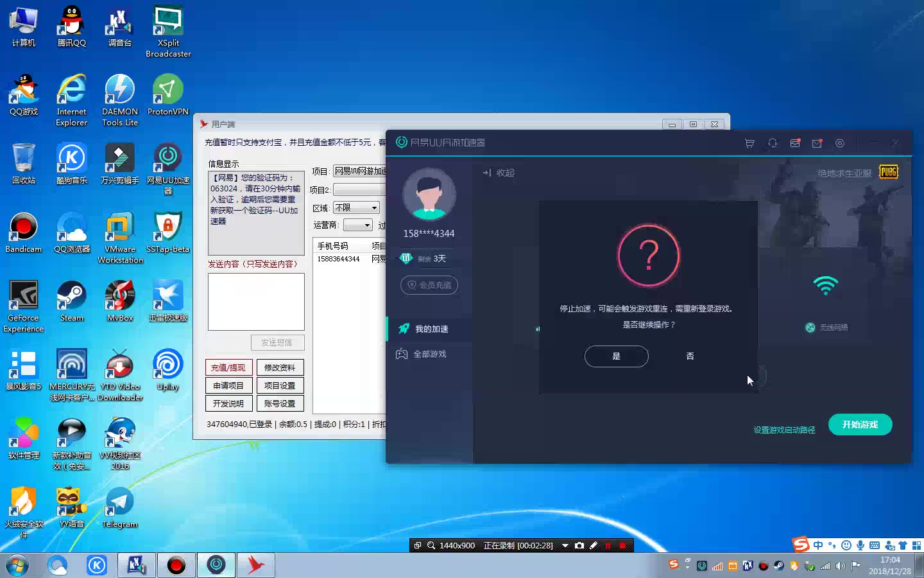Open Steam desktop icon
This screenshot has width=924, height=578.
pyautogui.click(x=71, y=301)
